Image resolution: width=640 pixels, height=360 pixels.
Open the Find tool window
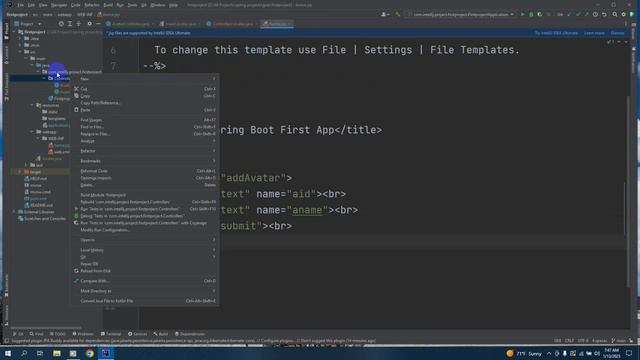(36, 334)
